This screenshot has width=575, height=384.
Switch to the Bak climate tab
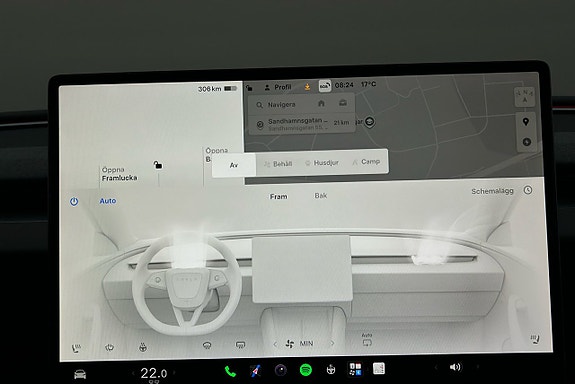click(321, 195)
